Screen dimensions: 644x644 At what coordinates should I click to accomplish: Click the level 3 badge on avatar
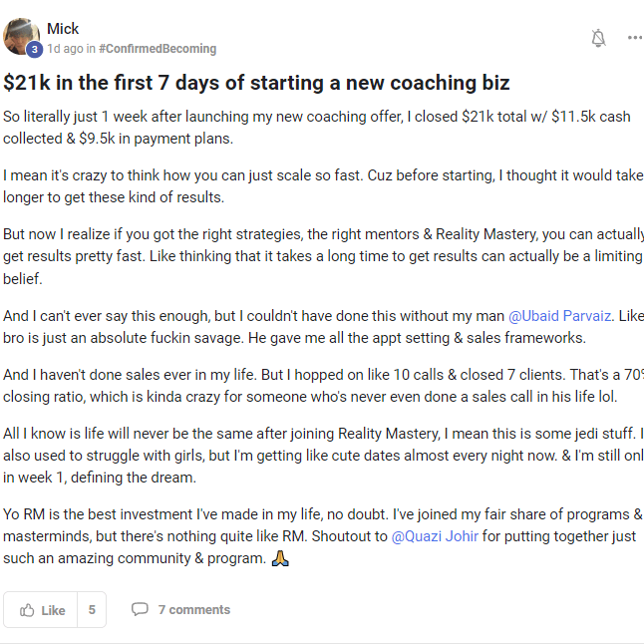(34, 49)
